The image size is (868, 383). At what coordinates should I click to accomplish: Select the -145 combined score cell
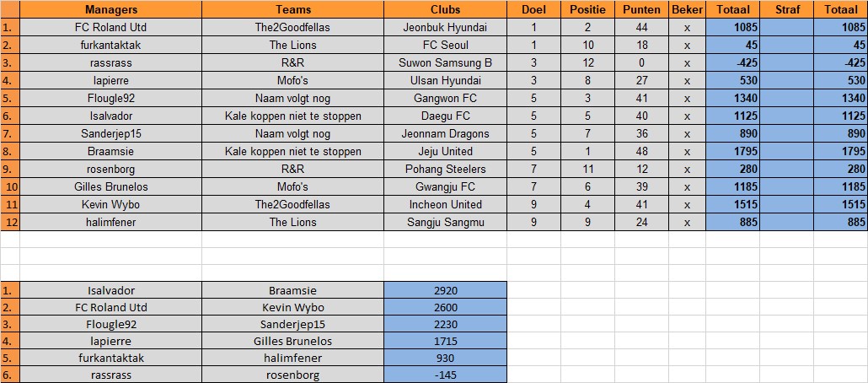445,375
